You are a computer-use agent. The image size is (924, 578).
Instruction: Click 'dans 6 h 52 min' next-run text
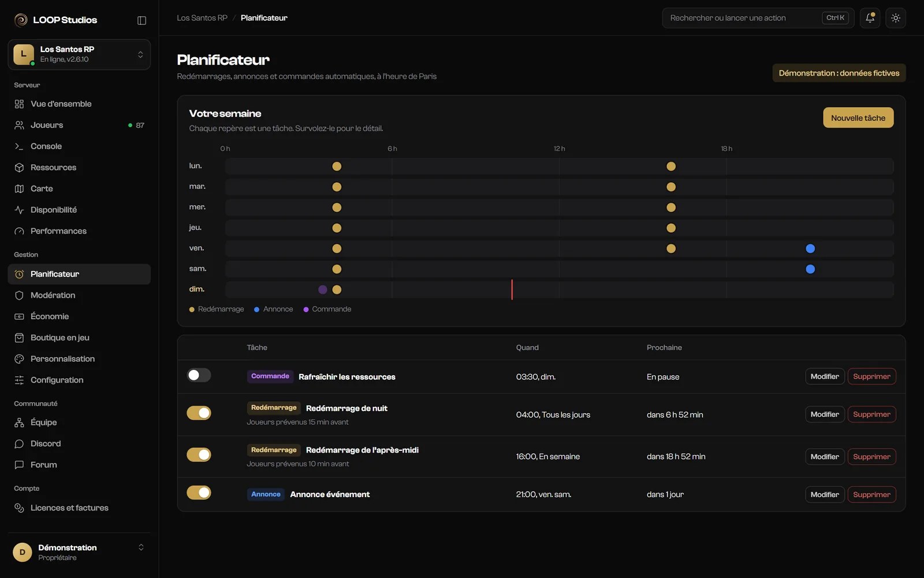coord(675,415)
